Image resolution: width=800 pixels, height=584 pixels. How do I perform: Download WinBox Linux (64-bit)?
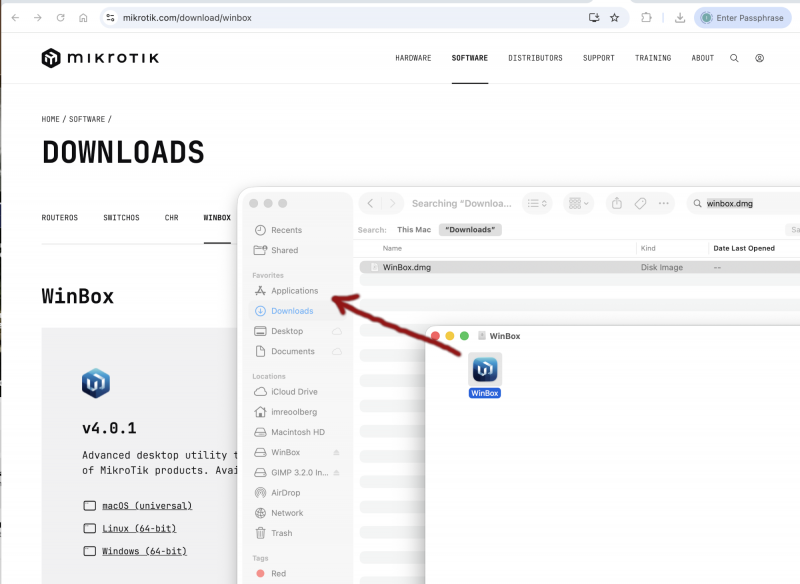pos(139,529)
